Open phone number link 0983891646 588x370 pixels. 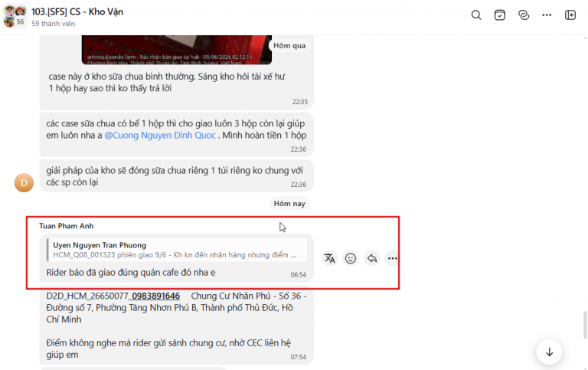(x=156, y=296)
